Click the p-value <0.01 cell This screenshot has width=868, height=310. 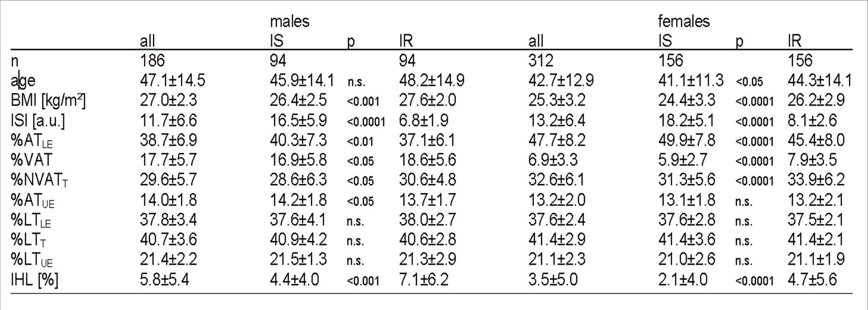pyautogui.click(x=360, y=141)
